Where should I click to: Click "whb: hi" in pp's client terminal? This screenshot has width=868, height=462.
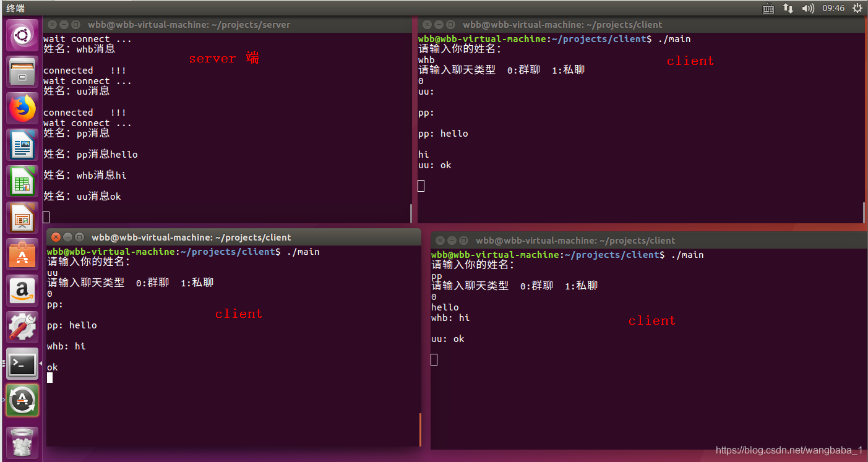[450, 318]
